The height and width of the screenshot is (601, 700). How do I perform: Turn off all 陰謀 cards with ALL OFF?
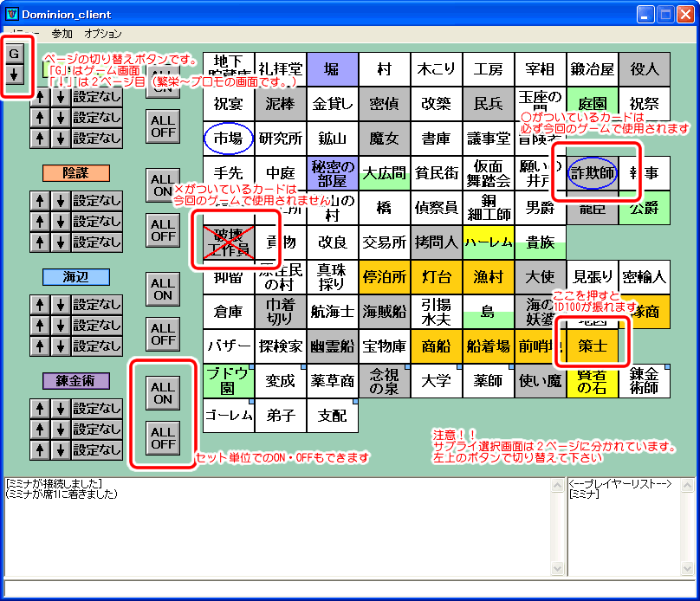[x=163, y=230]
